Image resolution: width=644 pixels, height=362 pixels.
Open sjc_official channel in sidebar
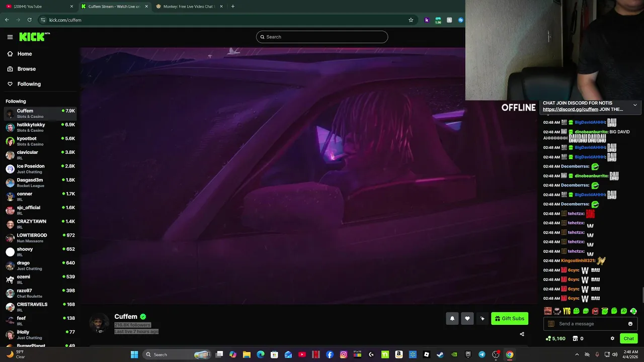(x=40, y=210)
